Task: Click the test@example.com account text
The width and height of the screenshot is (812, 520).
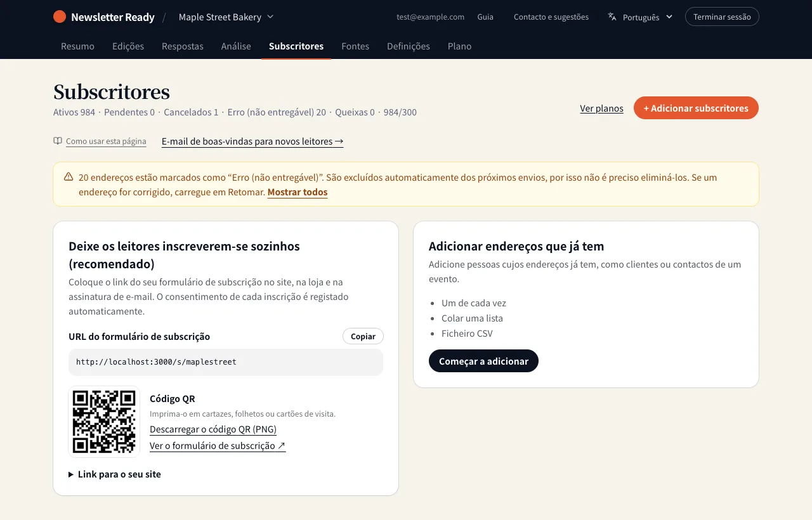Action: [431, 16]
